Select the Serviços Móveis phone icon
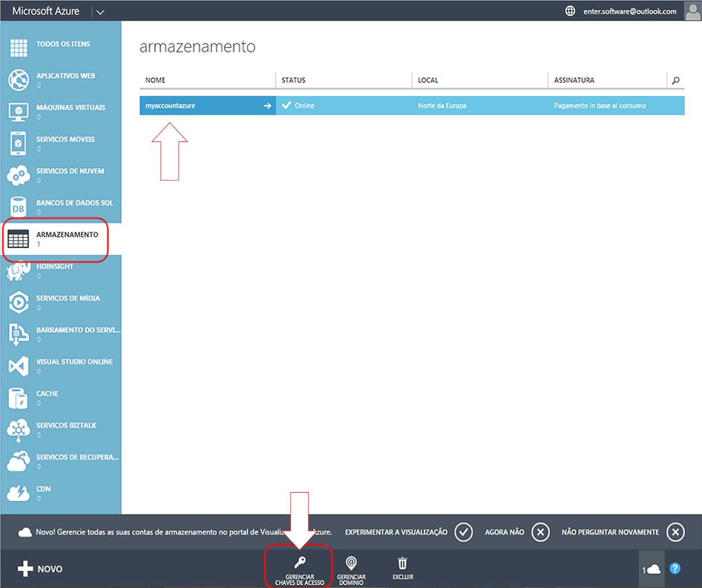Viewport: 702px width, 588px height. pyautogui.click(x=18, y=143)
